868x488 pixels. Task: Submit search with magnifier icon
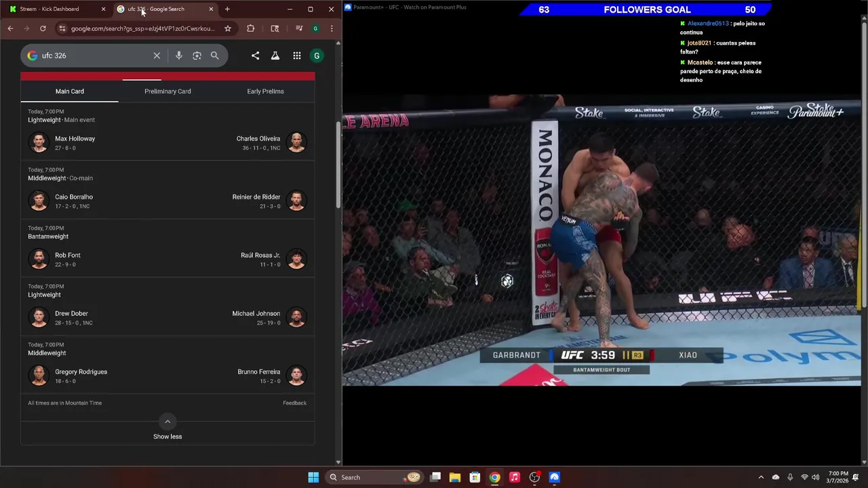tap(215, 56)
